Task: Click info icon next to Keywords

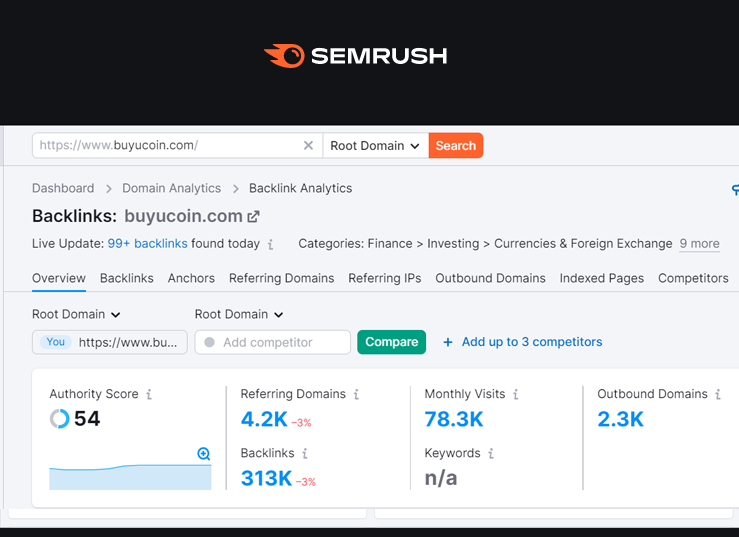Action: pos(491,454)
